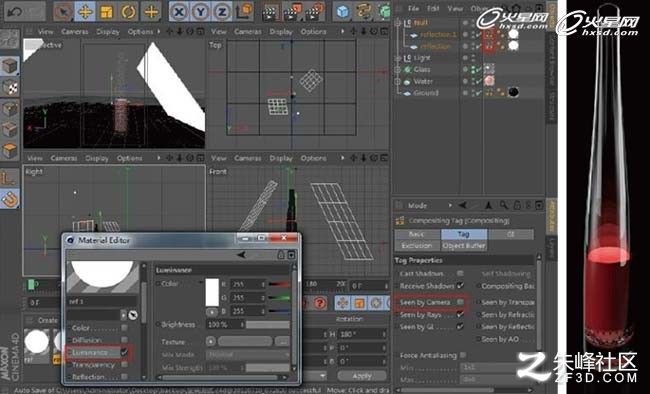Toggle the Seen by Camera checkbox

(460, 302)
